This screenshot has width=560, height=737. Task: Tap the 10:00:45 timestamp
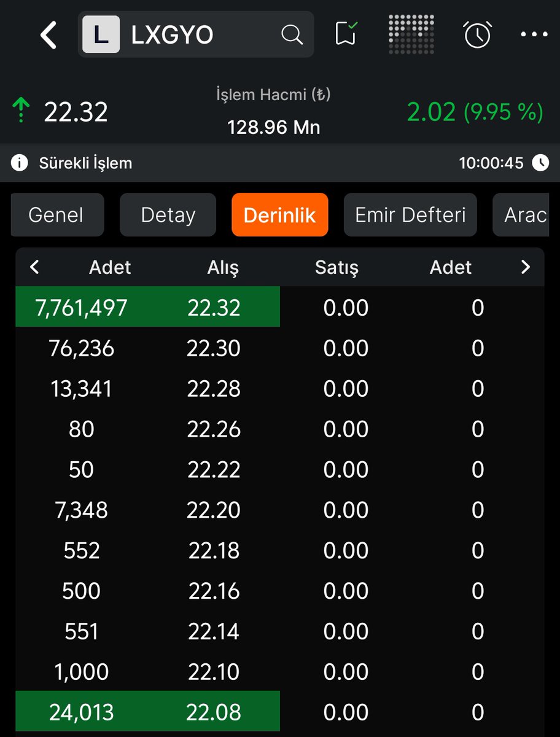tap(491, 163)
